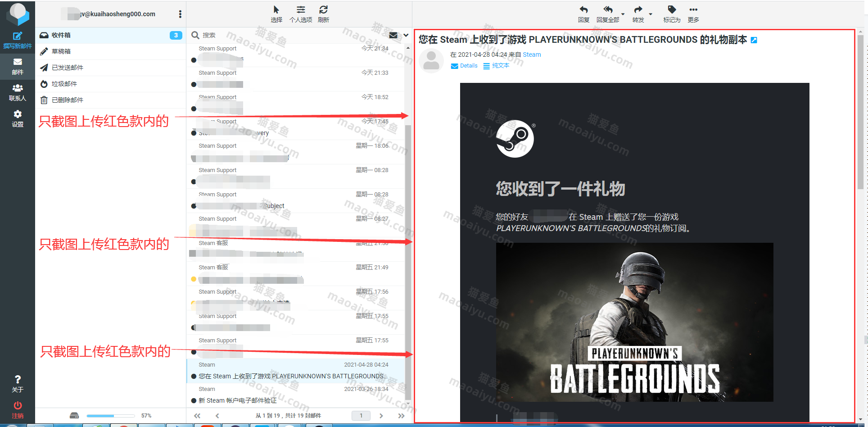Expand the 转发 dropdown arrow

[x=650, y=14]
